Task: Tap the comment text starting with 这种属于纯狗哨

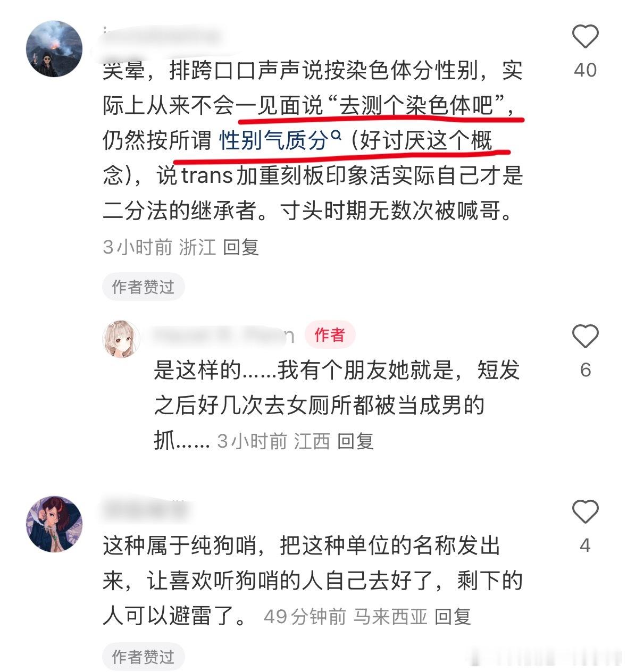Action: click(x=313, y=581)
